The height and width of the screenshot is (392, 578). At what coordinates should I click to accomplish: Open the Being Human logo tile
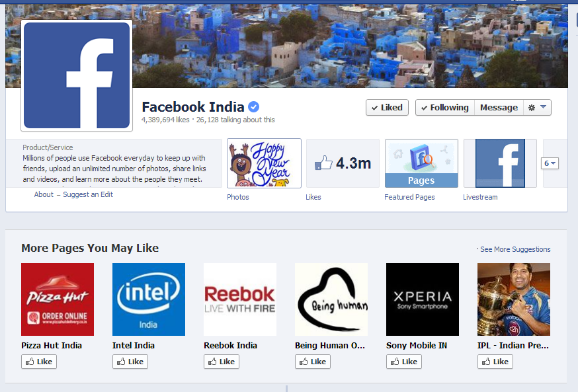[x=331, y=299]
